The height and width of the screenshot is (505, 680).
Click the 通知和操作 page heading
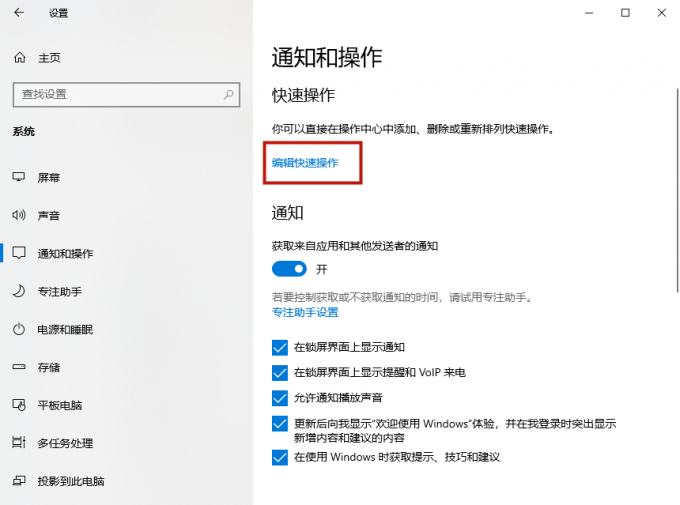[x=327, y=57]
